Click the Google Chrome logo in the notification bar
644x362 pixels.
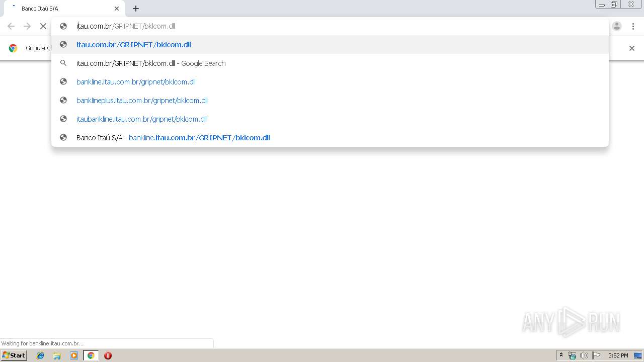[x=13, y=48]
